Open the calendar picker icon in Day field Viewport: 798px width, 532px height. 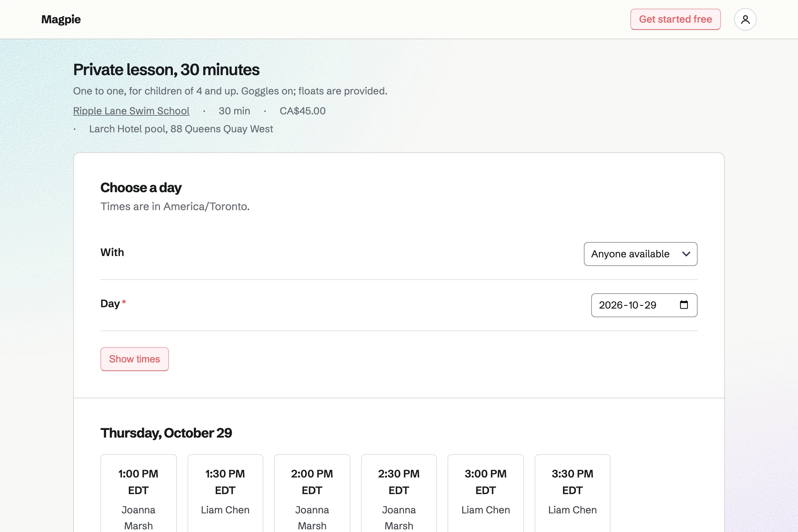(x=684, y=305)
